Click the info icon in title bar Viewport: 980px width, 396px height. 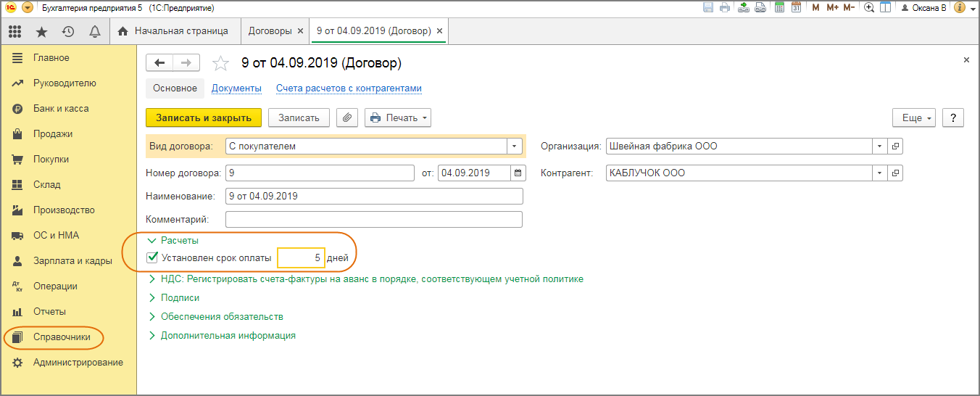pyautogui.click(x=960, y=7)
